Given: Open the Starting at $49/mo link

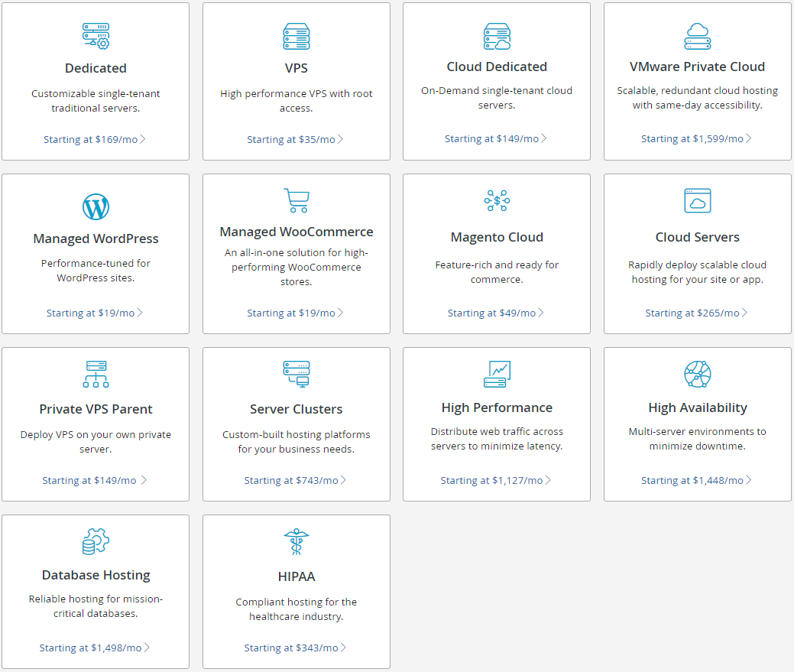Looking at the screenshot, I should coord(496,313).
